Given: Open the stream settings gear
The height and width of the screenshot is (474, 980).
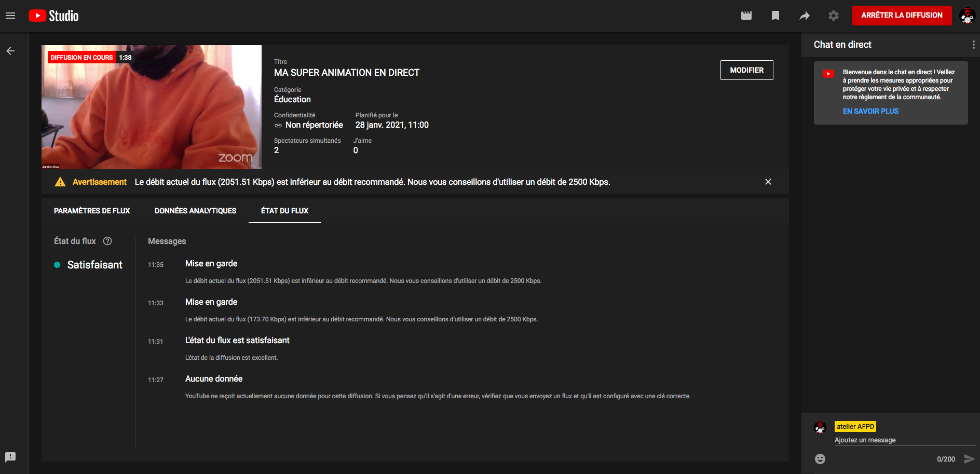Looking at the screenshot, I should [x=833, y=16].
